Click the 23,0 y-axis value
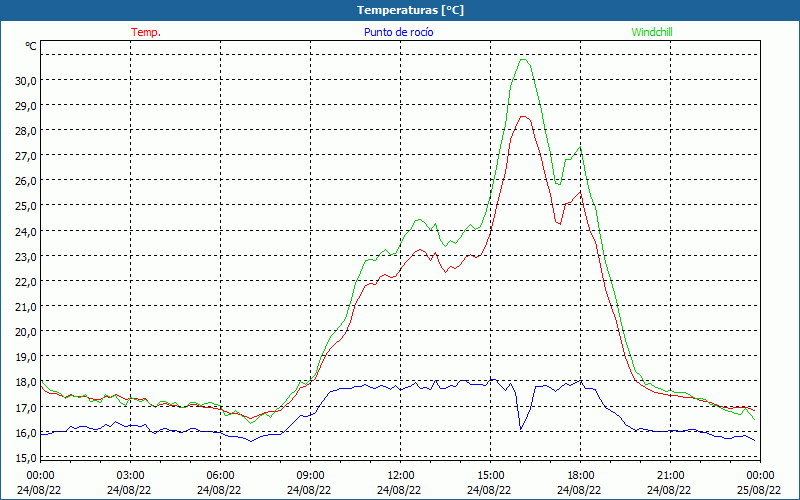This screenshot has height=500, width=800. (26, 256)
